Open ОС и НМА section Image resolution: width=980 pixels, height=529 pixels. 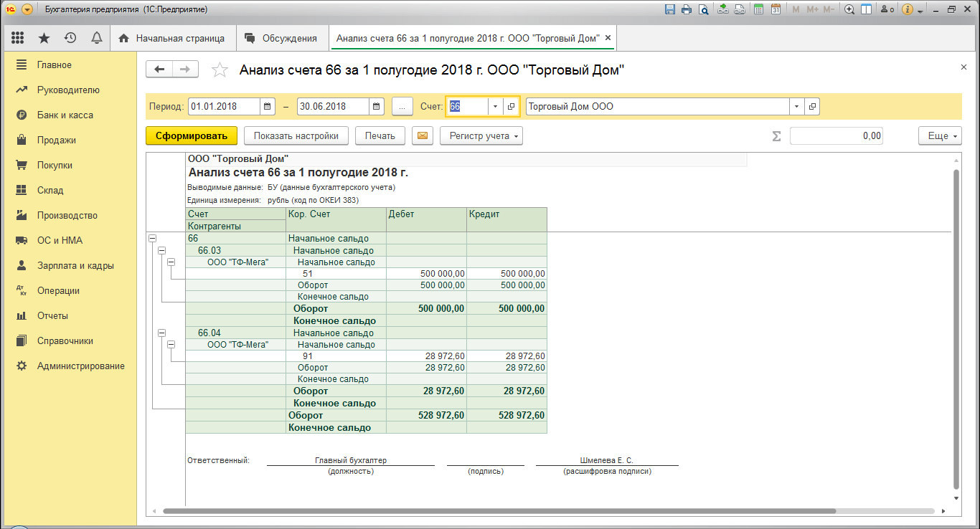70,240
